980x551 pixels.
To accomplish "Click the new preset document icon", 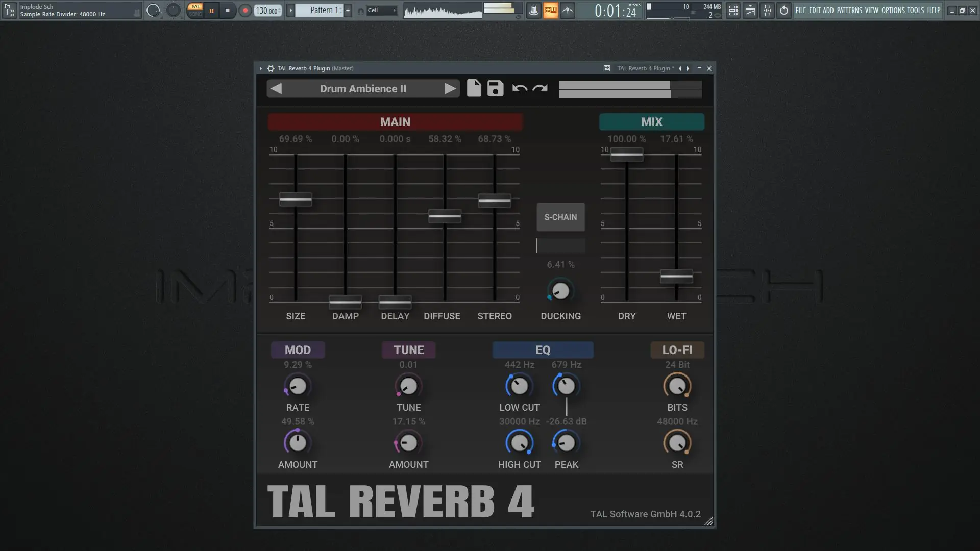I will pos(474,88).
